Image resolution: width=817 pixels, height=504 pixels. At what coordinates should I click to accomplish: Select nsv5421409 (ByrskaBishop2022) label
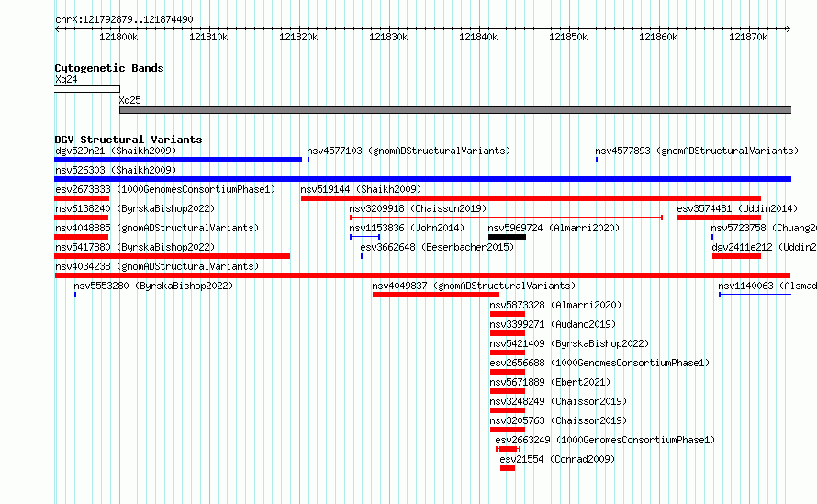569,343
